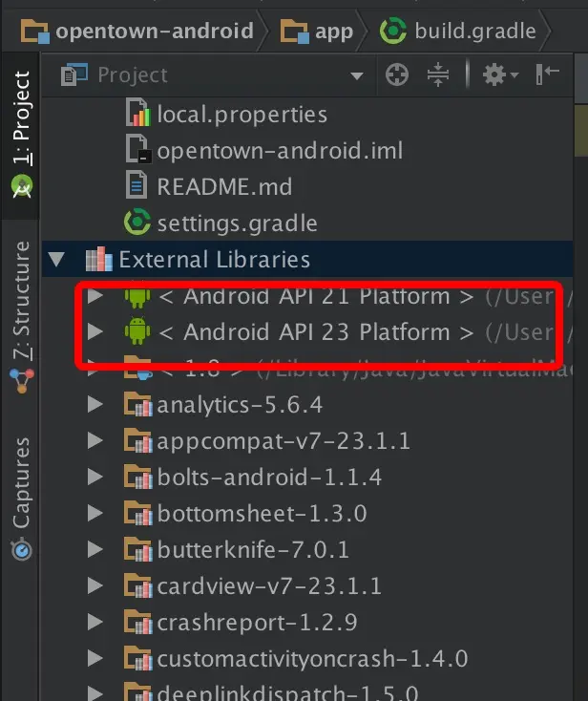Click the analytics-5.6.4 library folder icon

click(x=138, y=404)
